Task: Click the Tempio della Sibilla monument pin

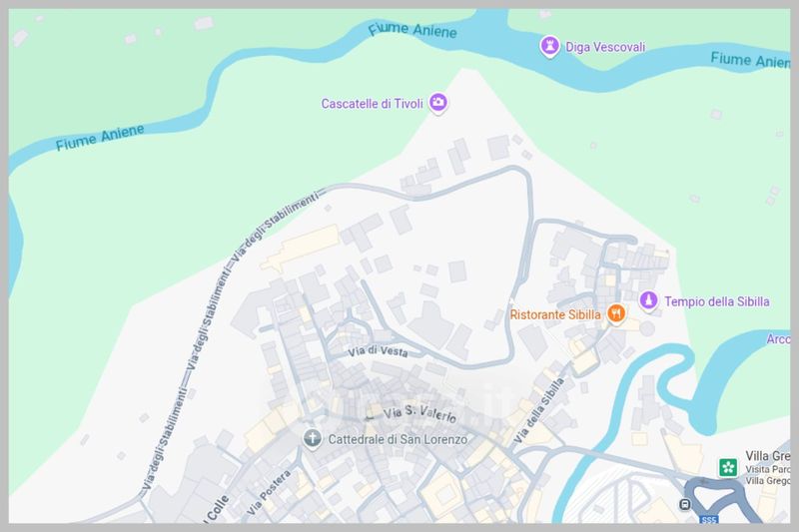Action: tap(648, 300)
